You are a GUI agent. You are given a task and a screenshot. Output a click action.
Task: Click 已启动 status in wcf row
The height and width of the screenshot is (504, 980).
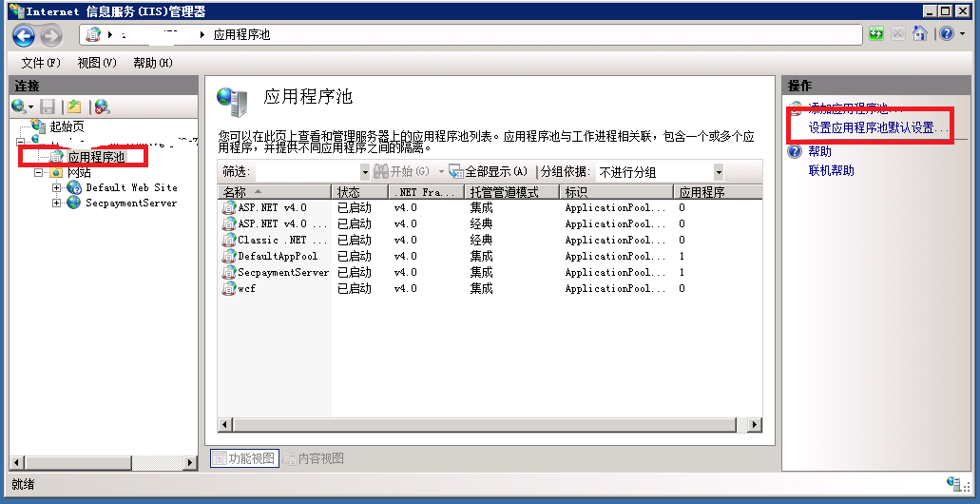[355, 289]
